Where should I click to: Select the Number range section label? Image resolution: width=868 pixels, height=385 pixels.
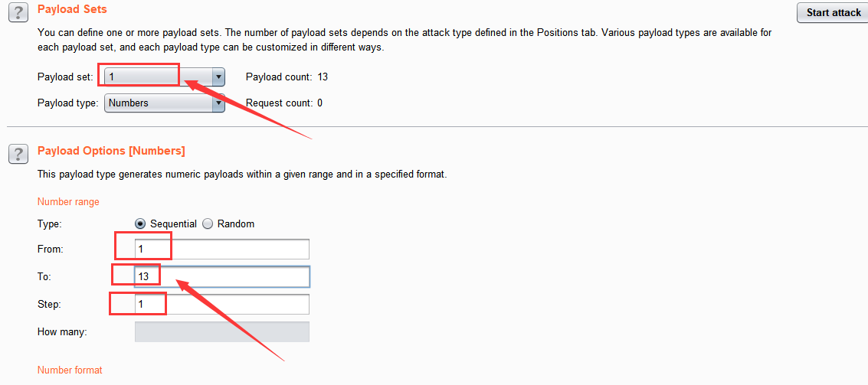point(68,202)
